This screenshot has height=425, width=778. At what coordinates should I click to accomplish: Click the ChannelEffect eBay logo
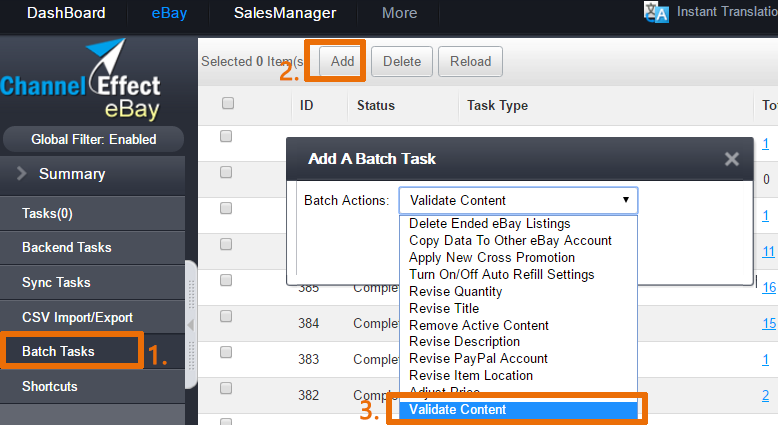pos(82,79)
